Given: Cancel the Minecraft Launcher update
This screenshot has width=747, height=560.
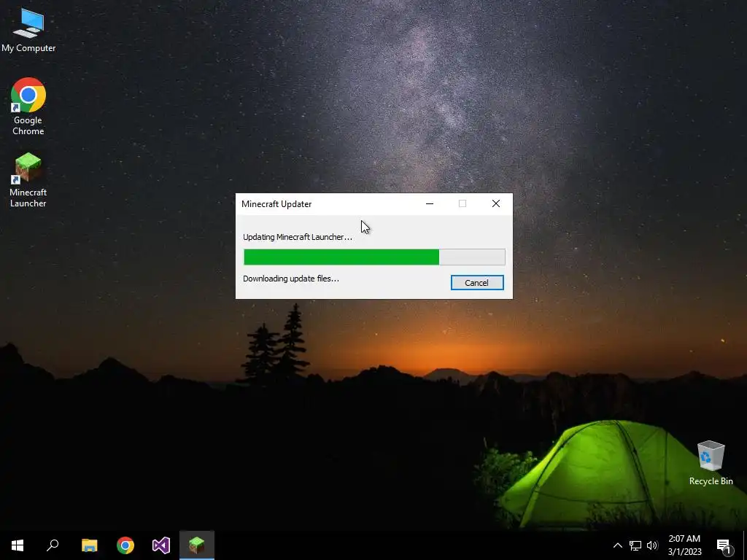Looking at the screenshot, I should [x=477, y=282].
